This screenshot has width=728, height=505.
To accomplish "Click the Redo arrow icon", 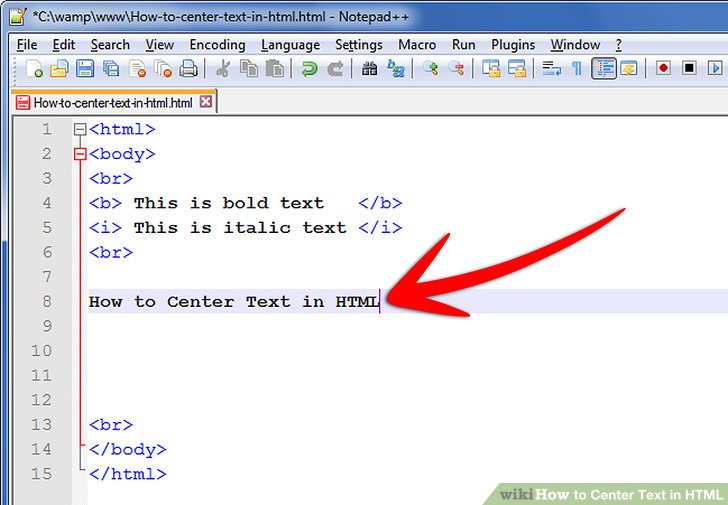I will point(335,69).
